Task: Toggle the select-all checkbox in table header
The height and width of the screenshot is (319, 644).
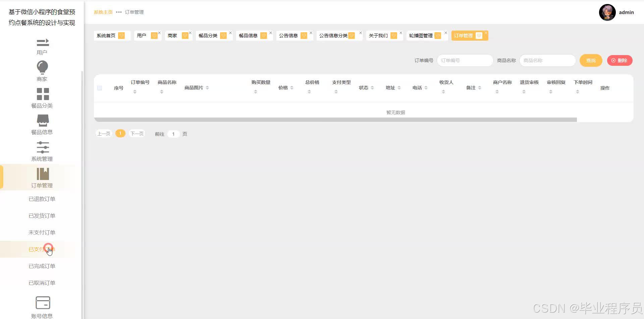Action: [x=99, y=88]
